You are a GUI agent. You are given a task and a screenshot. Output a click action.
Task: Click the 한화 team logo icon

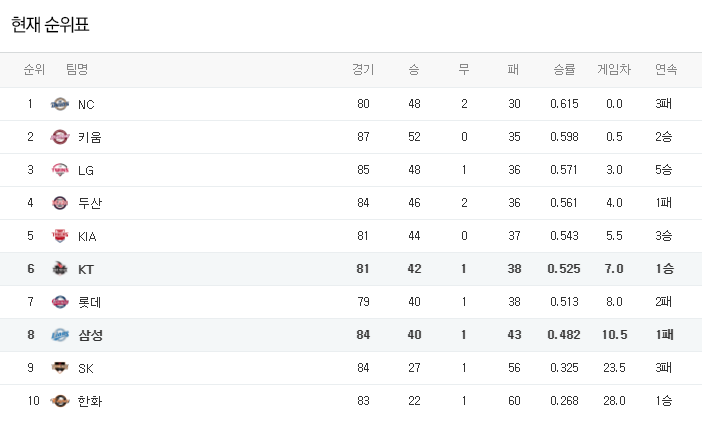tap(60, 401)
